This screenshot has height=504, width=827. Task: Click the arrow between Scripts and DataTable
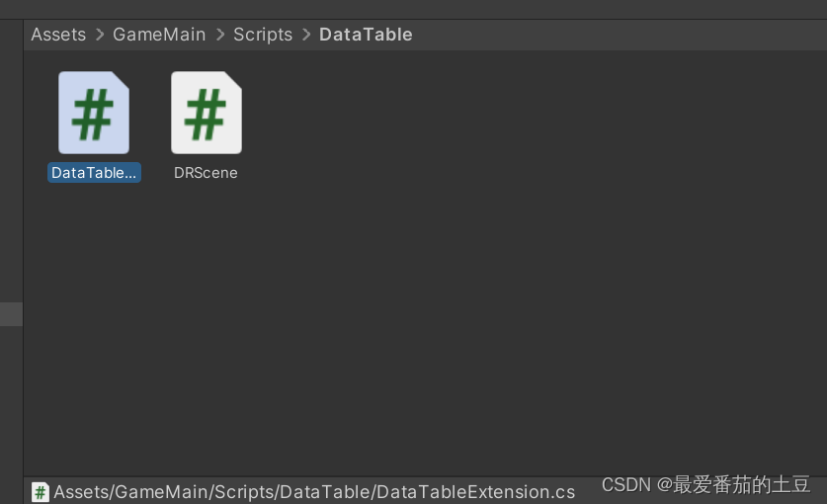tap(306, 35)
